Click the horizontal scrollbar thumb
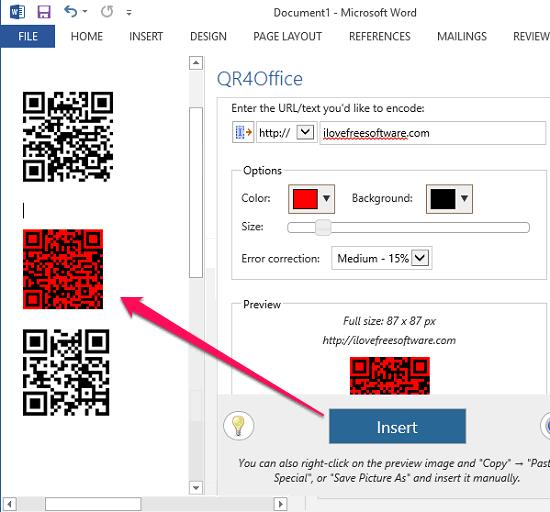The width and height of the screenshot is (550, 512). (x=93, y=504)
